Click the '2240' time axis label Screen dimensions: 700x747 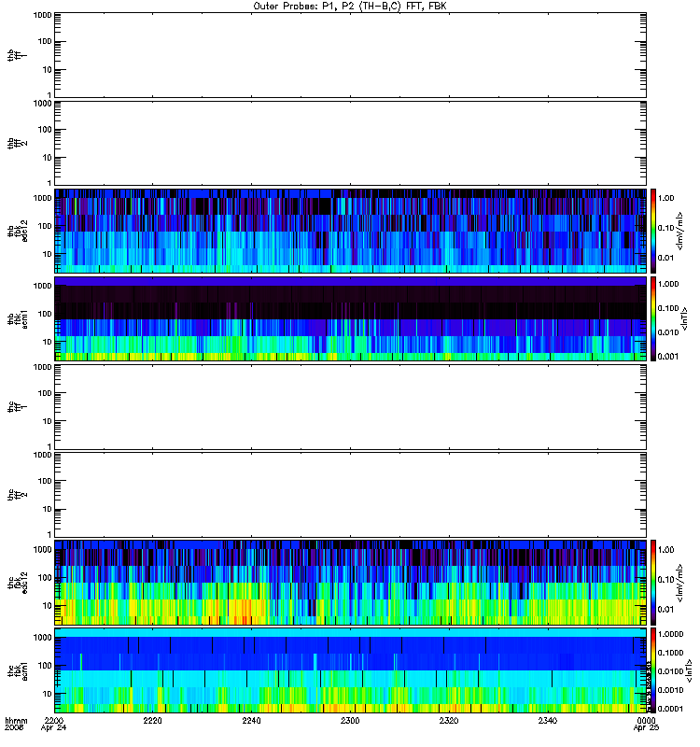[251, 720]
